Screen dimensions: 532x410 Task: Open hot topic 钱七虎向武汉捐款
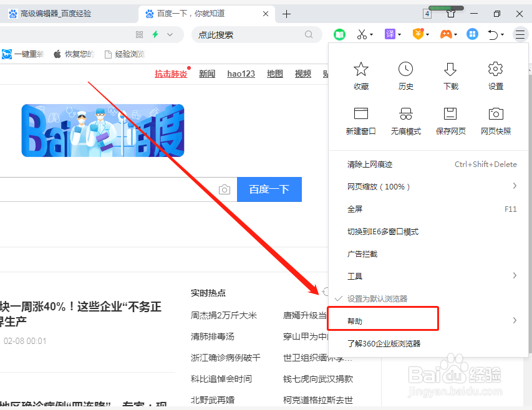coord(318,379)
